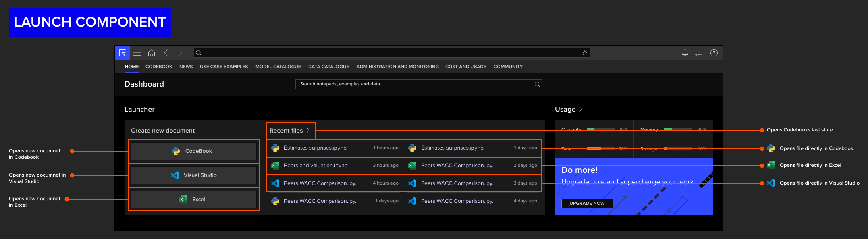The width and height of the screenshot is (868, 239).
Task: Click Visual Studio icon of 4 hours ago file
Action: 275,183
